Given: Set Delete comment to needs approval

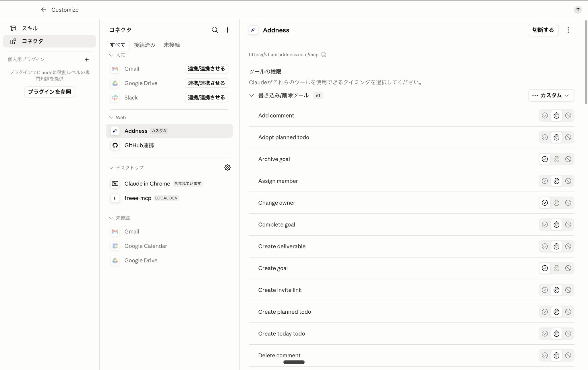Looking at the screenshot, I should click(556, 355).
